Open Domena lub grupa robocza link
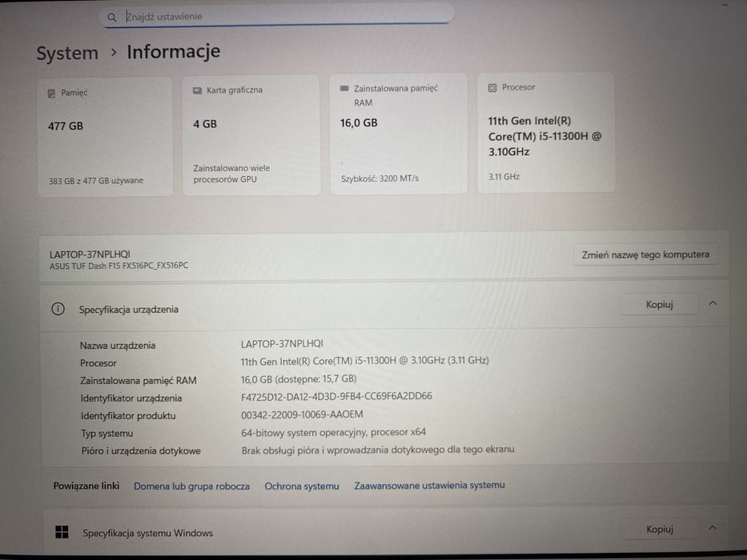Screen dimensions: 747x560 click(x=191, y=486)
